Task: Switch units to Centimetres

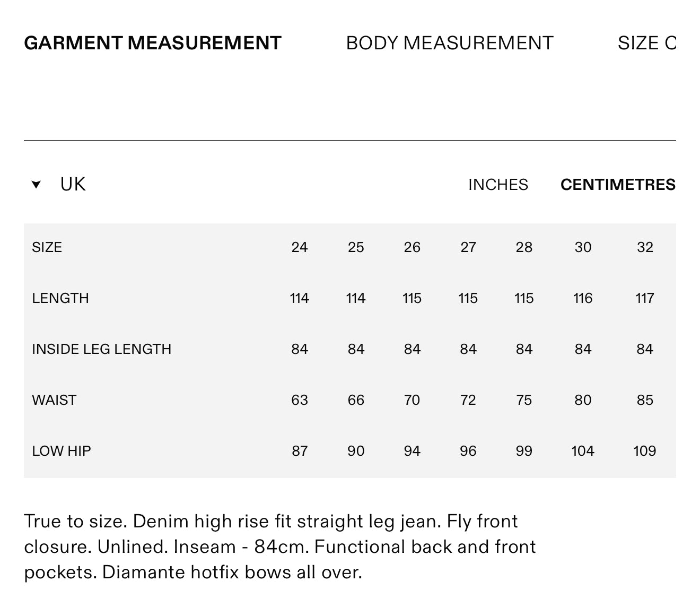Action: 618,185
